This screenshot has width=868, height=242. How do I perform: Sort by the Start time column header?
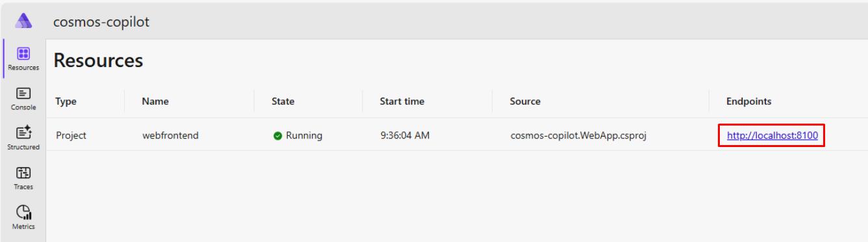coord(402,101)
